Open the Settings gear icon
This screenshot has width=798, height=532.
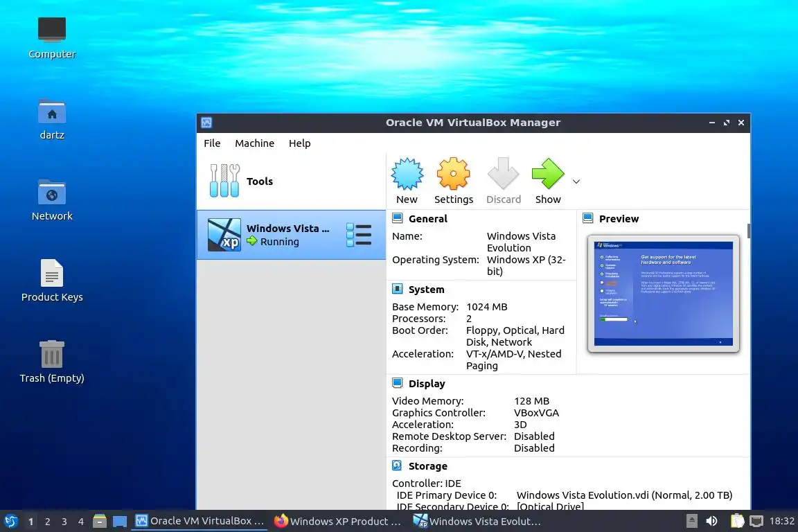pyautogui.click(x=453, y=174)
